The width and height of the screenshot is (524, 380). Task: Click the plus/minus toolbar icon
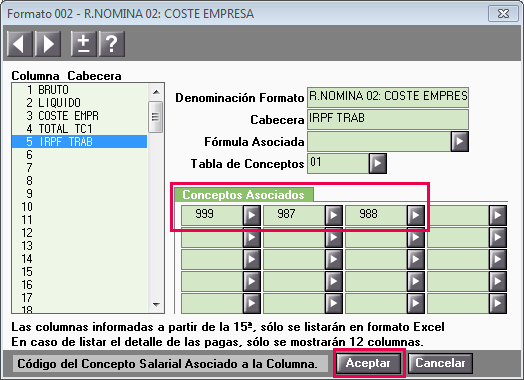(x=84, y=44)
